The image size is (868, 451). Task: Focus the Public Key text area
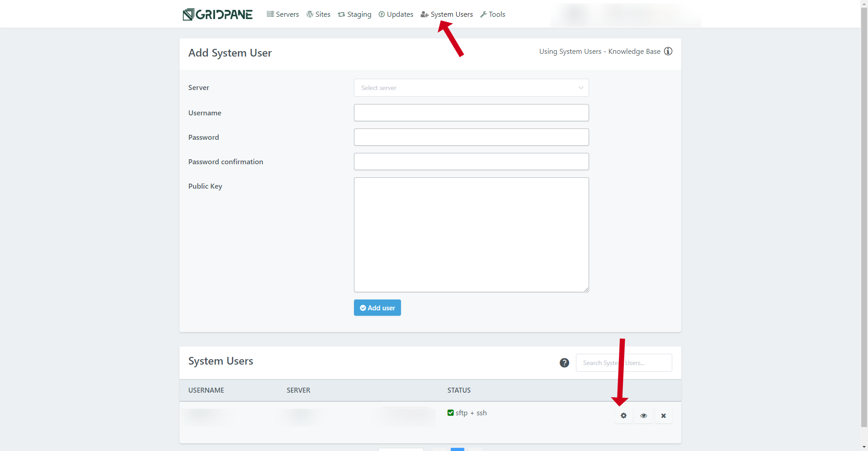(x=471, y=234)
